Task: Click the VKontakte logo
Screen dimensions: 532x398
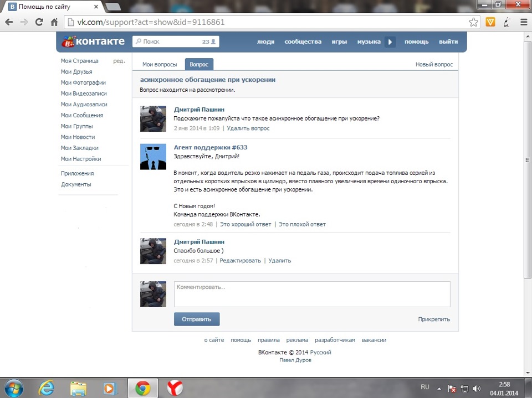Action: tap(93, 42)
